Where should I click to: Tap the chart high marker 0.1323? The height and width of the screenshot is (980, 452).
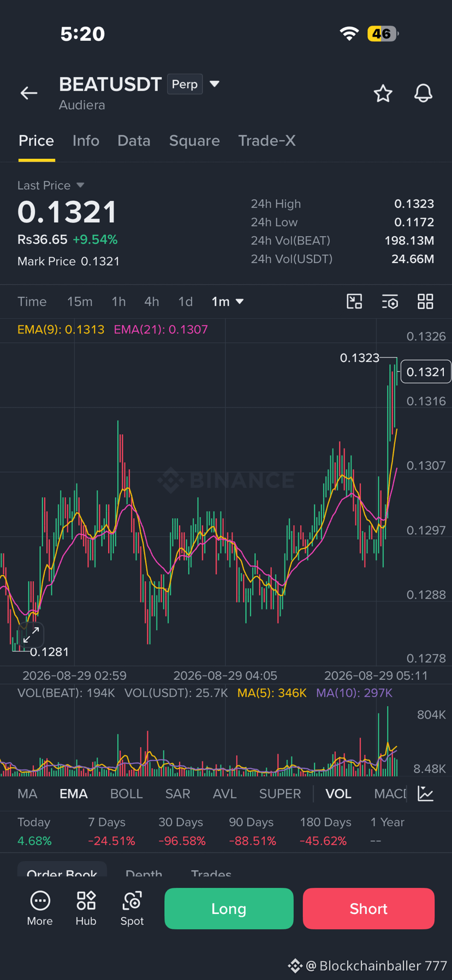pyautogui.click(x=359, y=358)
